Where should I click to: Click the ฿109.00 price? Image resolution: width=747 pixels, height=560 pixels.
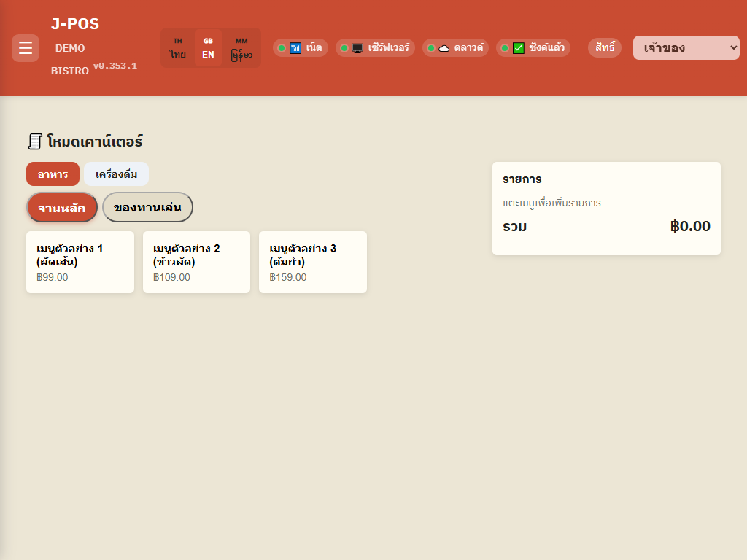(171, 277)
